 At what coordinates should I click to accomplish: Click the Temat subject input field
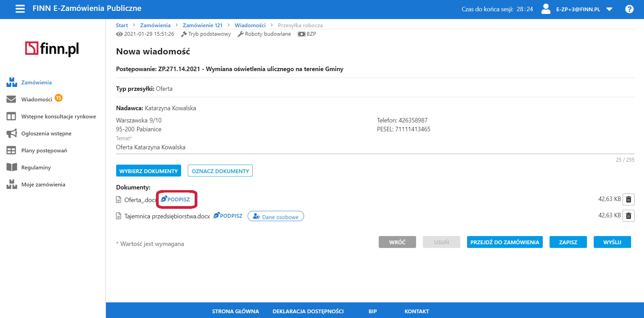tap(375, 147)
